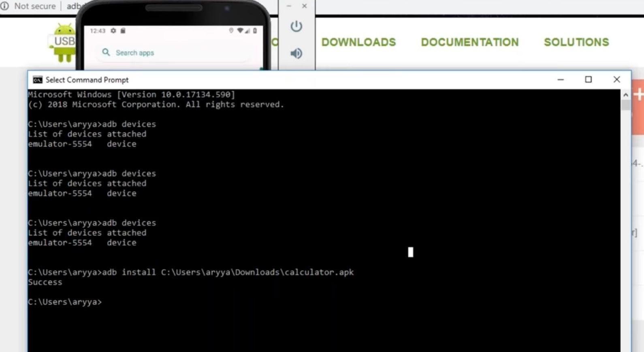Image resolution: width=644 pixels, height=352 pixels.
Task: Click the adb install calculator.apk command line
Action: tap(191, 272)
